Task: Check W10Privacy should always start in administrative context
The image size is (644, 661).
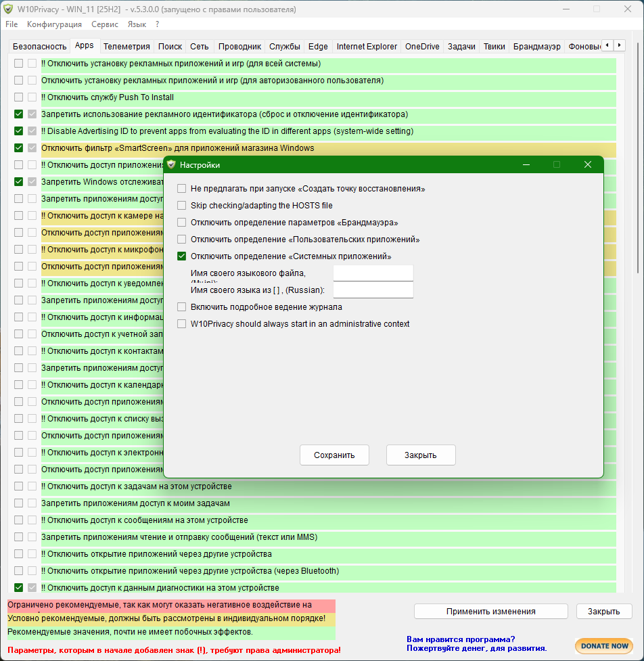Action: [181, 324]
